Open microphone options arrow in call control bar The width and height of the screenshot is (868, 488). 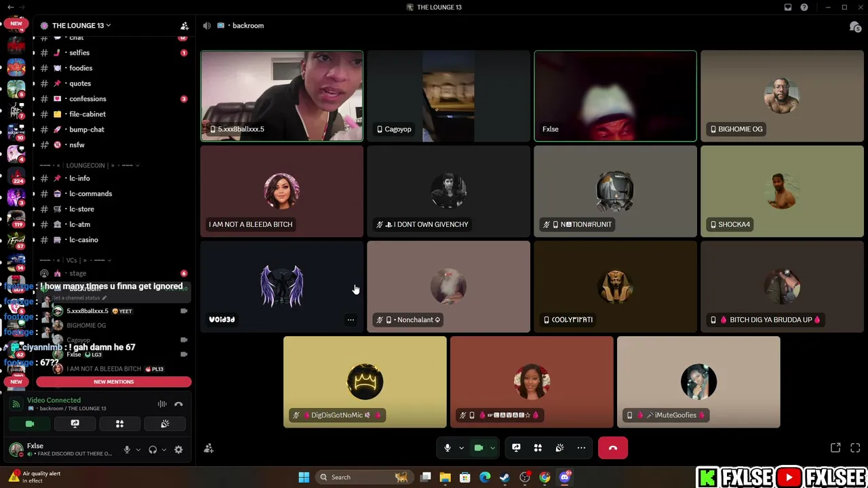click(x=461, y=448)
